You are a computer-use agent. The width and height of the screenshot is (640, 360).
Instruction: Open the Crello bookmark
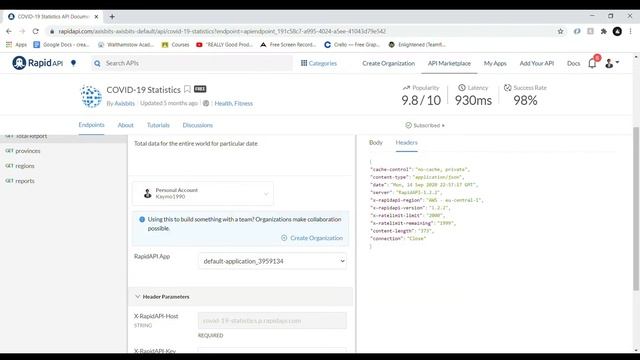[x=352, y=44]
